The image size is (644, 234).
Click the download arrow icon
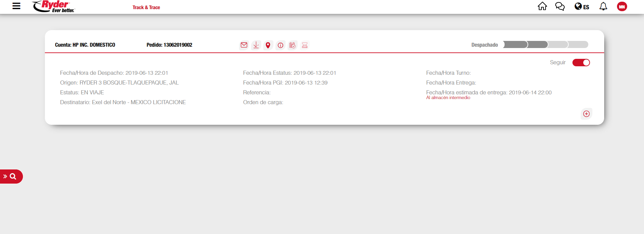[256, 45]
